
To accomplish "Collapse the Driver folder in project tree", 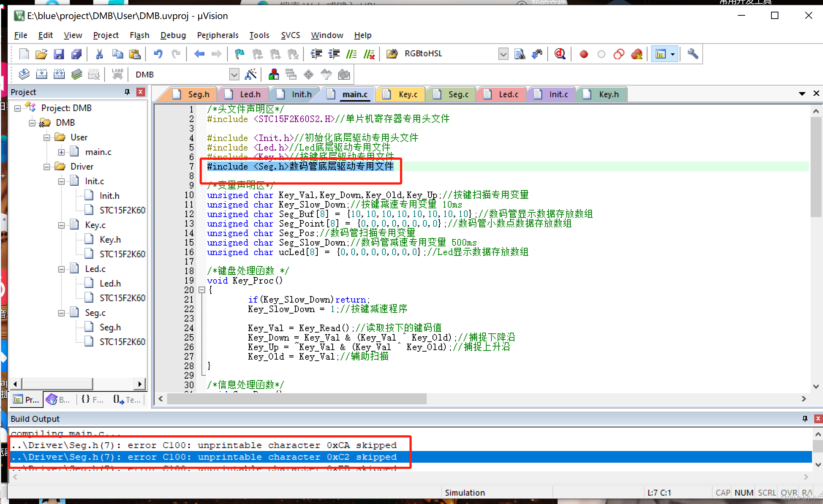I will coord(47,166).
